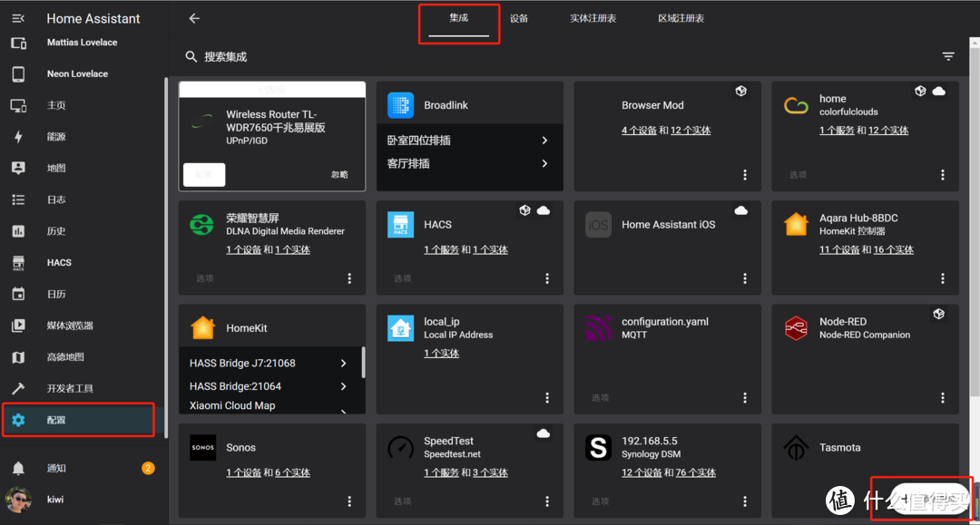980x525 pixels.
Task: Click 选项 on the configuration.yaml MQTT card
Action: click(600, 398)
